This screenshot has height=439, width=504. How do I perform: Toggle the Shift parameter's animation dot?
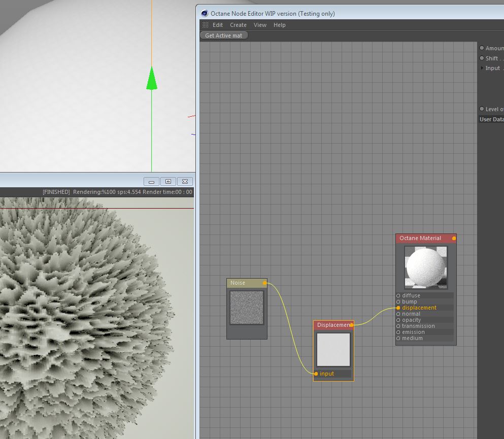point(482,58)
